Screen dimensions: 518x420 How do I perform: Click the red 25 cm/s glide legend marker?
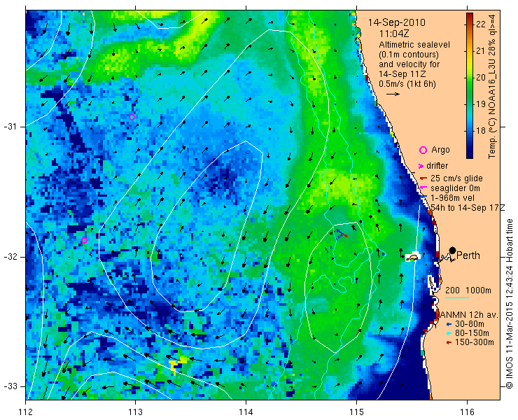tap(423, 178)
